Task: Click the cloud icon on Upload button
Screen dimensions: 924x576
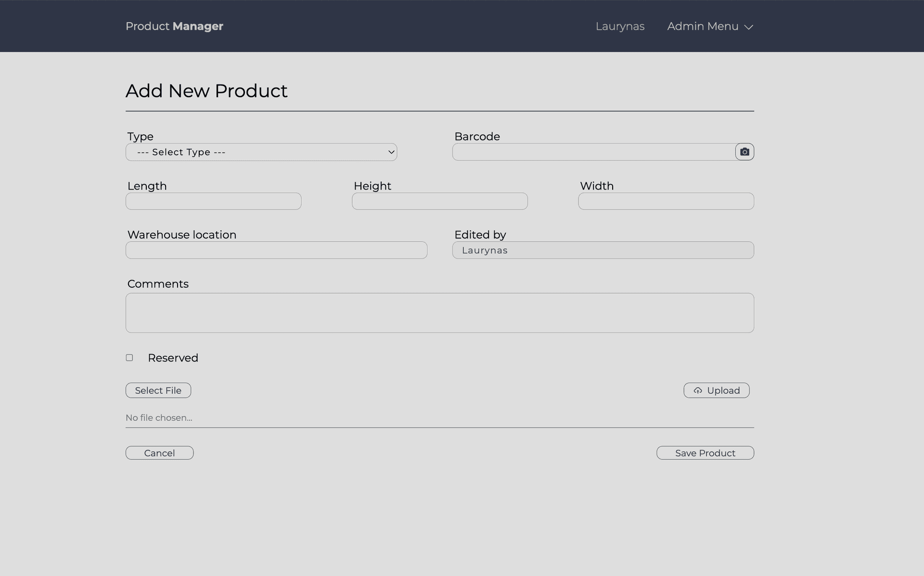Action: [698, 391]
